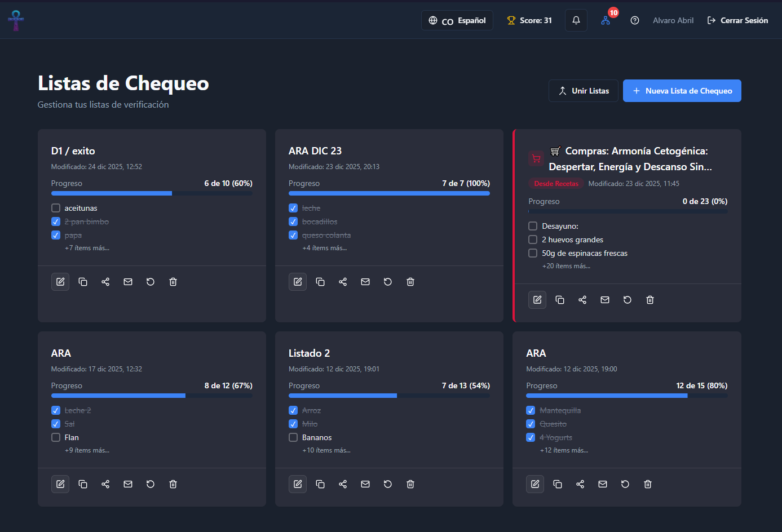Image resolution: width=782 pixels, height=532 pixels.
Task: Delete the ARA 12 dic checklist
Action: [x=648, y=484]
